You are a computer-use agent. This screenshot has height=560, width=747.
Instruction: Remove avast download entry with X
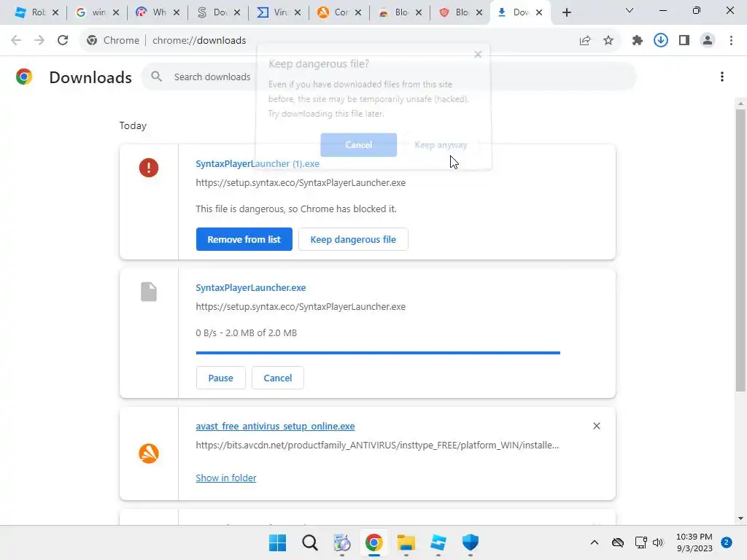point(597,426)
